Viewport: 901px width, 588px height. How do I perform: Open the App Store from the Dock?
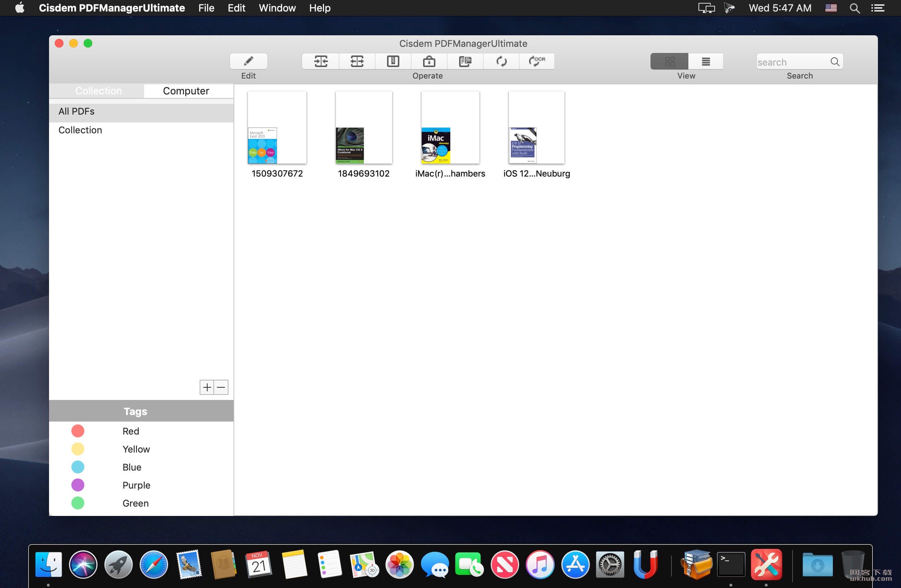point(575,565)
